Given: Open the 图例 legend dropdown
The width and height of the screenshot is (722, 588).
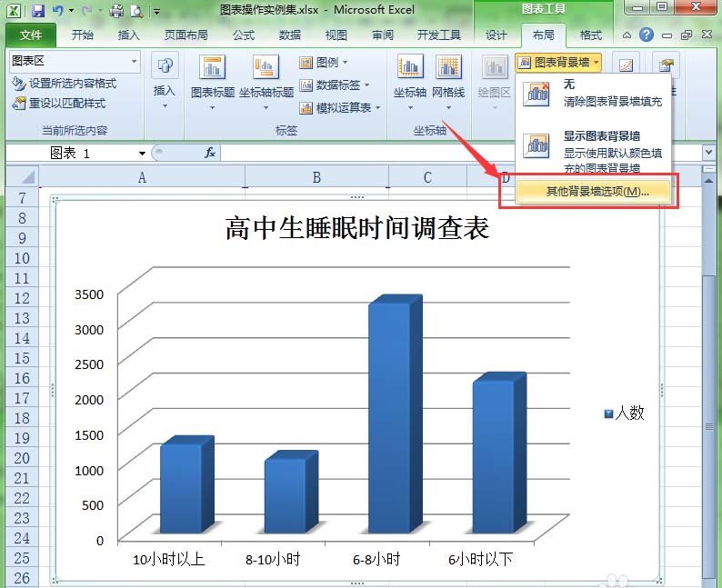Looking at the screenshot, I should (x=324, y=62).
